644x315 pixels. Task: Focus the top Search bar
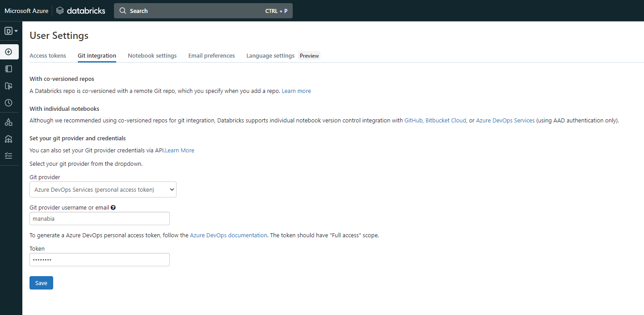pos(203,11)
